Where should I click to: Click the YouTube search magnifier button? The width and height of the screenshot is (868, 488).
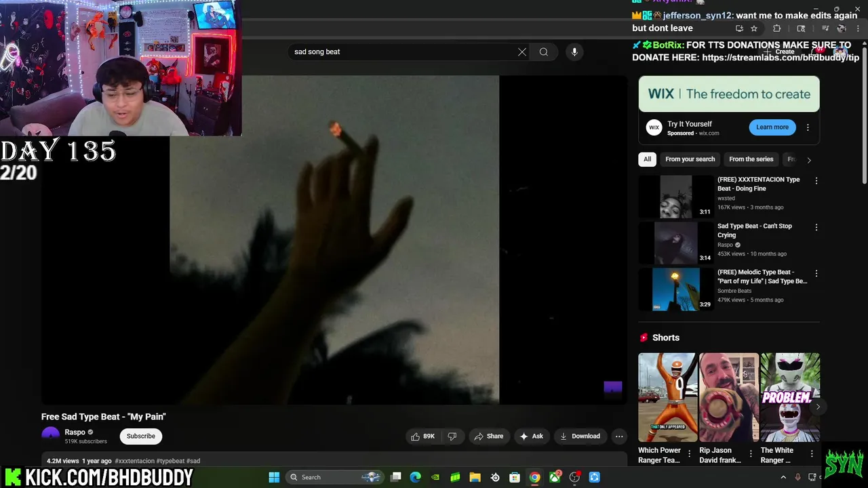coord(544,52)
